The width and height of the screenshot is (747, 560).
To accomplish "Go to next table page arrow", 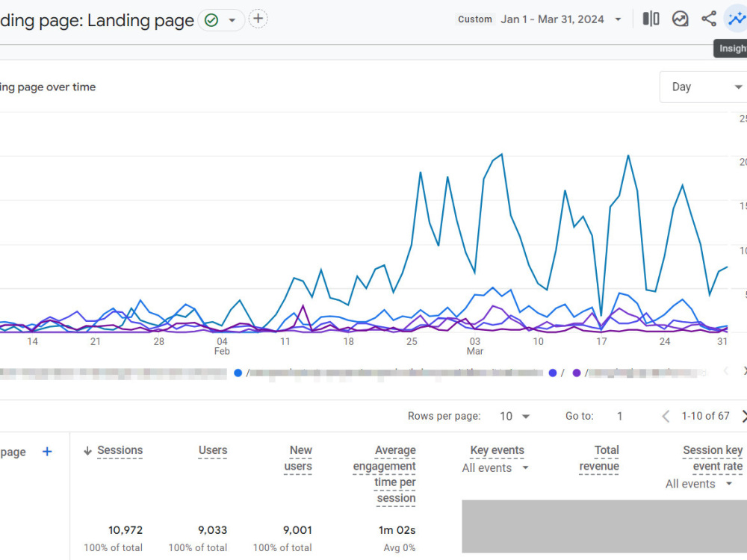I will pyautogui.click(x=744, y=417).
